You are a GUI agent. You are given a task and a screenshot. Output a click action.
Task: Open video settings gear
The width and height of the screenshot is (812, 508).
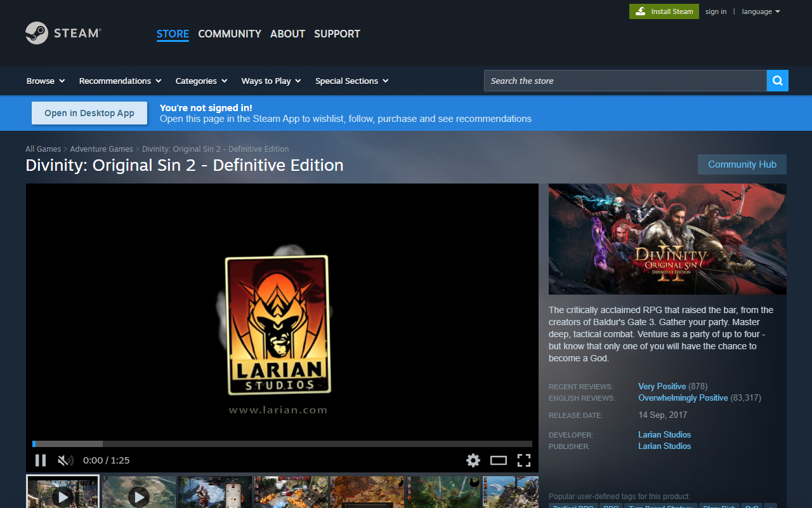pos(473,460)
